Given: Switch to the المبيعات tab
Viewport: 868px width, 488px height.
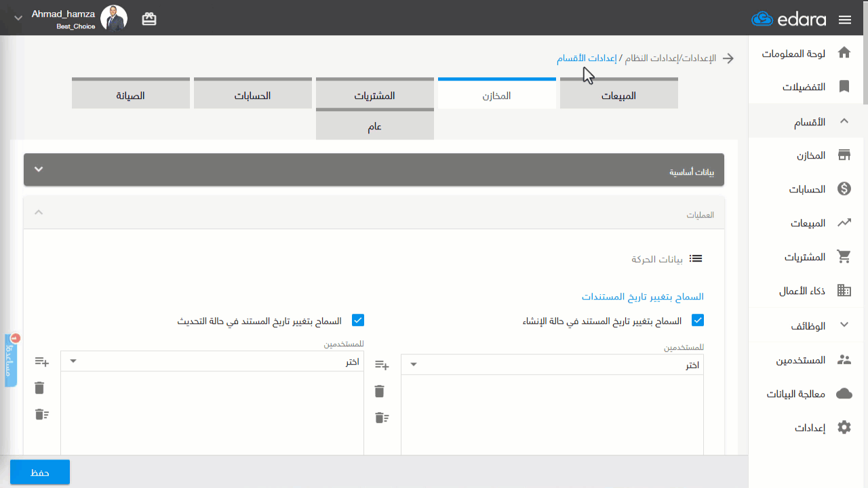Looking at the screenshot, I should (619, 94).
